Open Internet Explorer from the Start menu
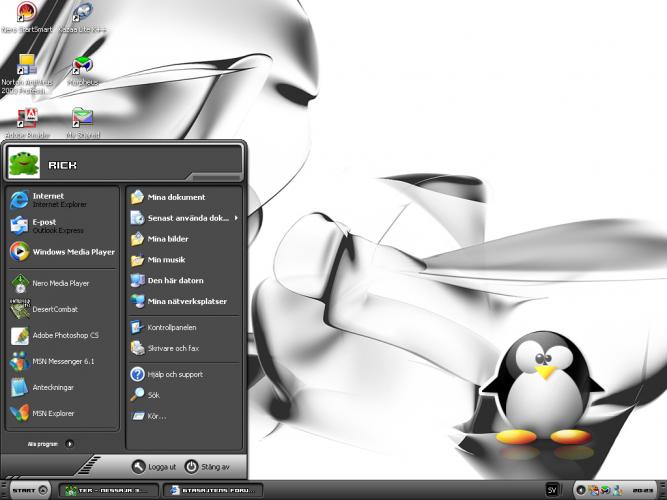 pyautogui.click(x=50, y=199)
